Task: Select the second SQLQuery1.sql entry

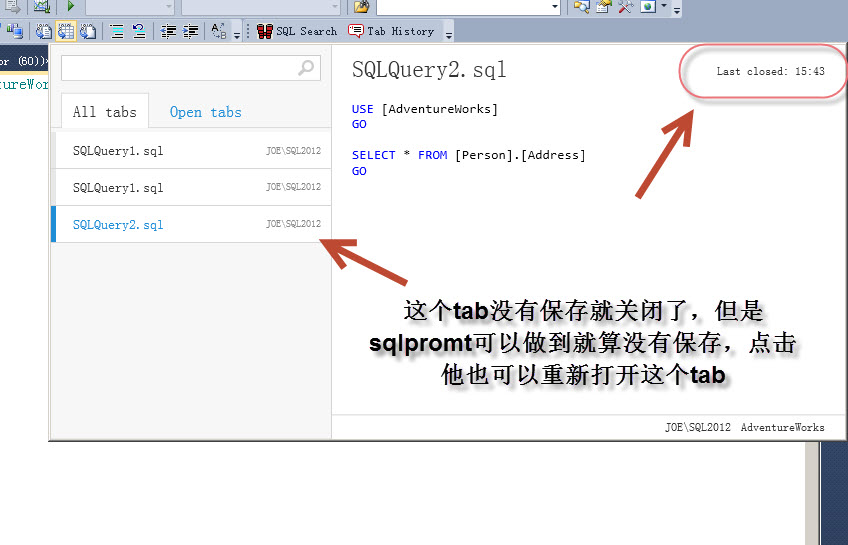Action: click(191, 188)
